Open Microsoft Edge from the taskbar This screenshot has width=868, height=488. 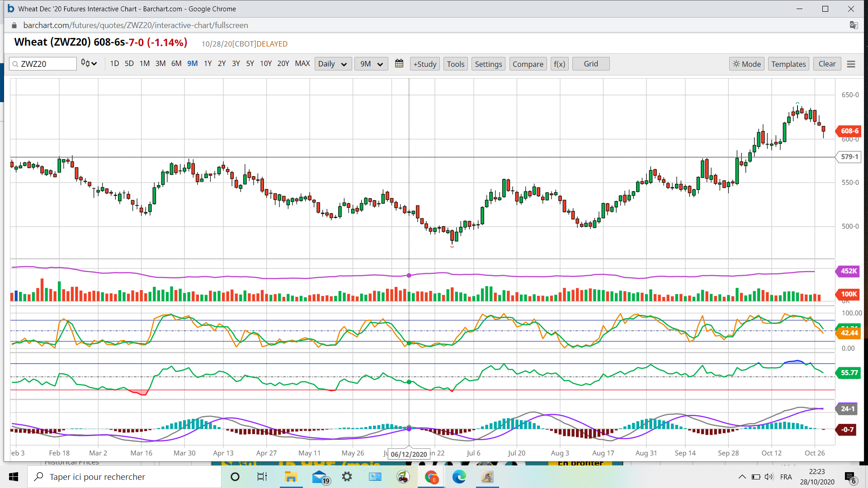[459, 477]
